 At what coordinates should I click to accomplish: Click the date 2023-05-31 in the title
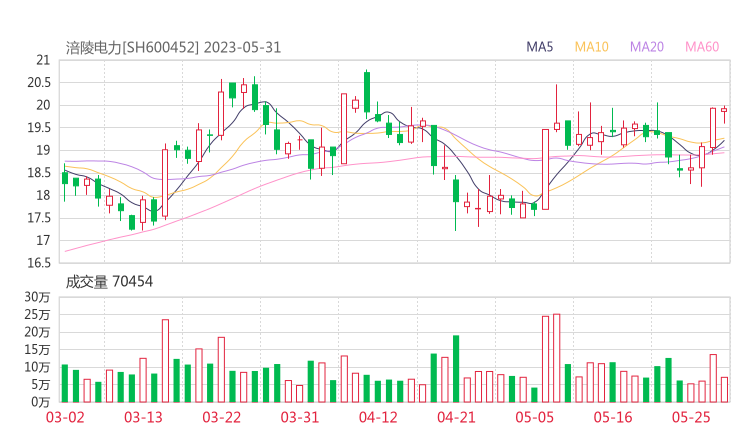pos(243,48)
